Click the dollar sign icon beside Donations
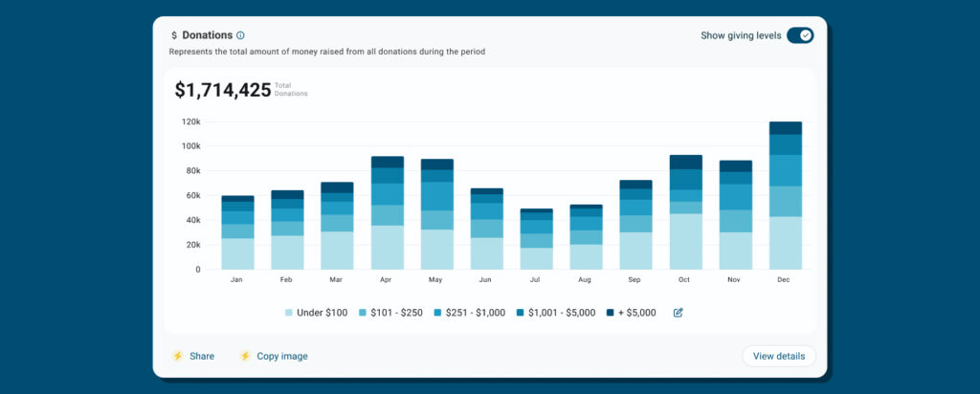Screen dimensions: 980x394 click(173, 35)
